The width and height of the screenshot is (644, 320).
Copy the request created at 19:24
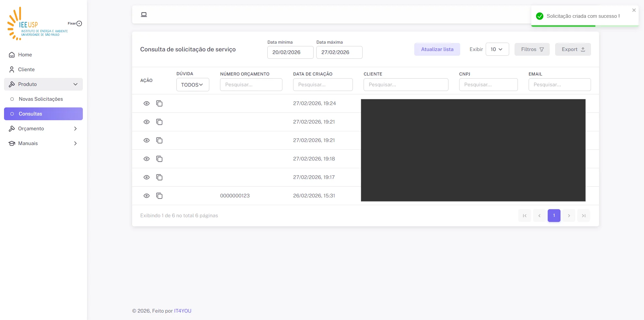pos(159,103)
